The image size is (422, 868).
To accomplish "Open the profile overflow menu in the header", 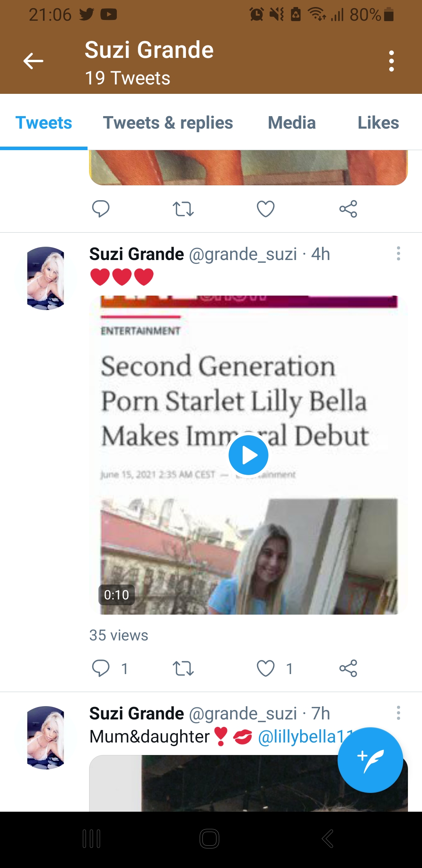I will coord(392,61).
